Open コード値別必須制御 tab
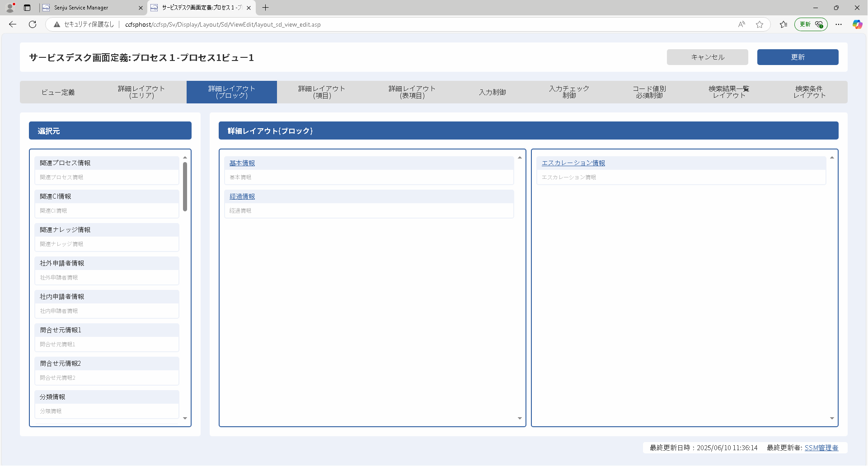868x466 pixels. 649,92
